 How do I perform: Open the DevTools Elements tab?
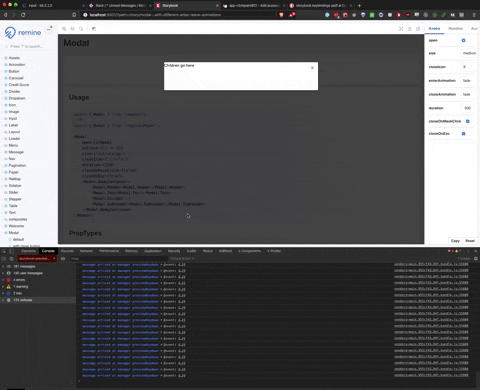(28, 251)
